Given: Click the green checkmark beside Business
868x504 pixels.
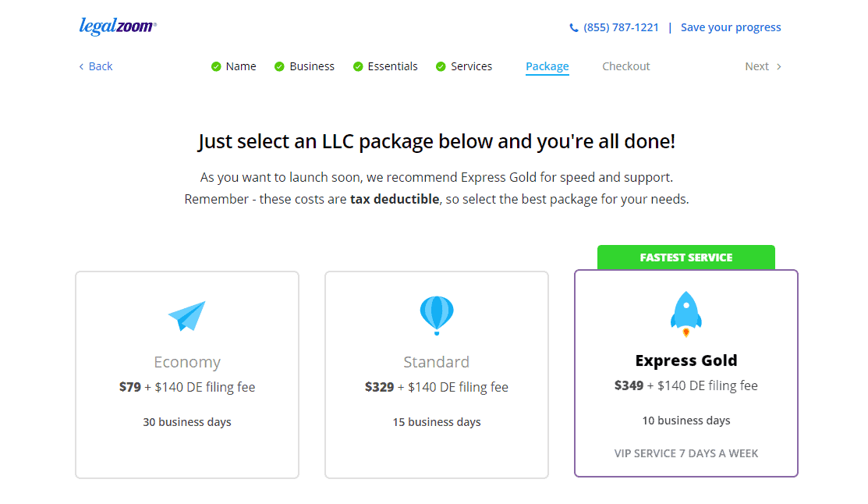Looking at the screenshot, I should coord(279,66).
